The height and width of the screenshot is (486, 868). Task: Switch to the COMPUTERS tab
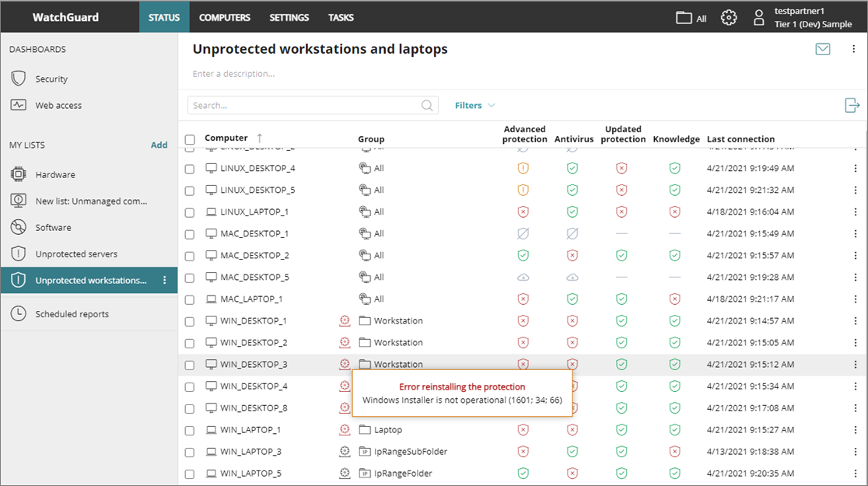(225, 17)
